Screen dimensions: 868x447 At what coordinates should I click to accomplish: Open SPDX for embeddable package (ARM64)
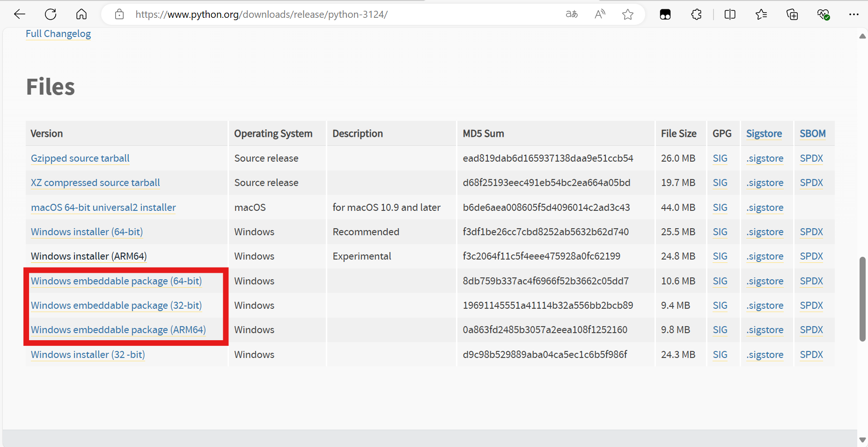point(811,330)
